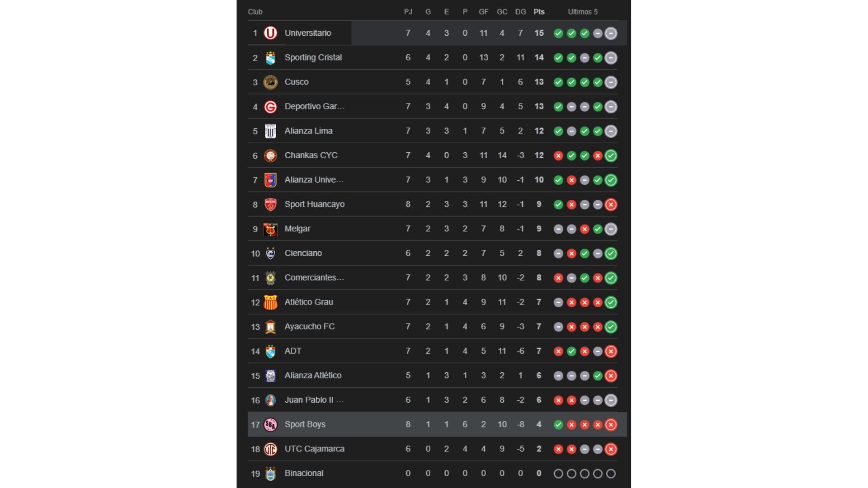868x488 pixels.
Task: Click the Atlético Grau badge
Action: click(270, 302)
